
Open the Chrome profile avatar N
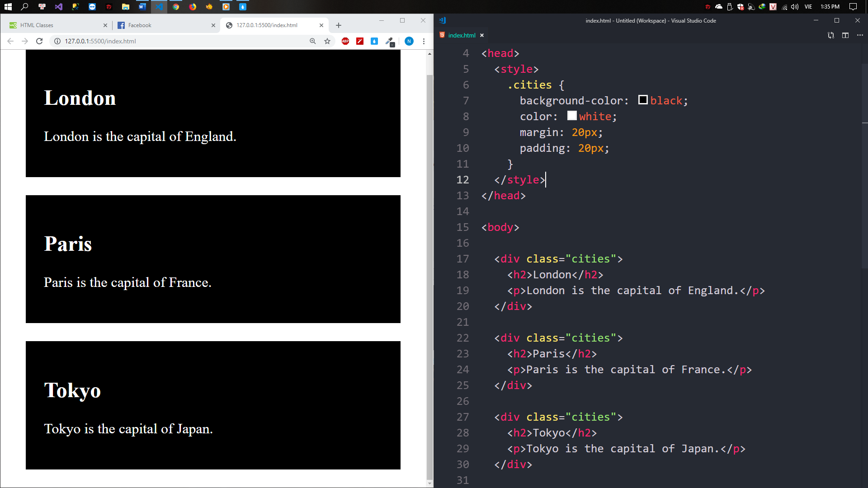click(x=409, y=41)
